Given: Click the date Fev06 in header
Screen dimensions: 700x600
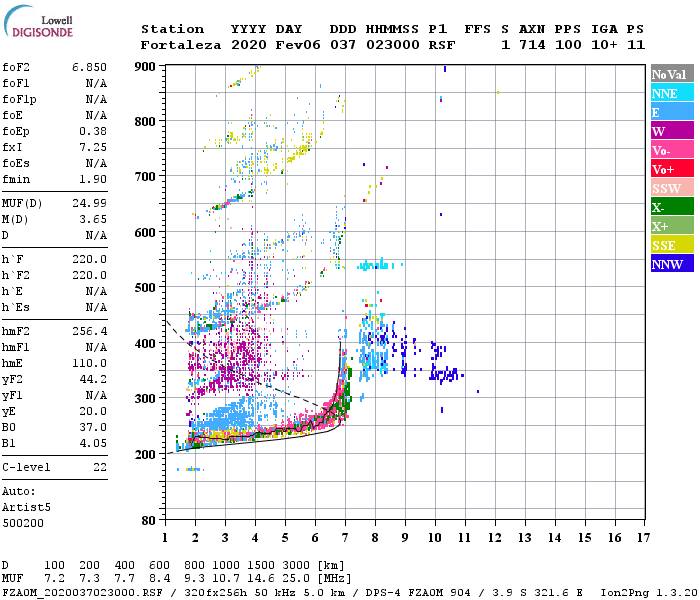Looking at the screenshot, I should pos(298,45).
